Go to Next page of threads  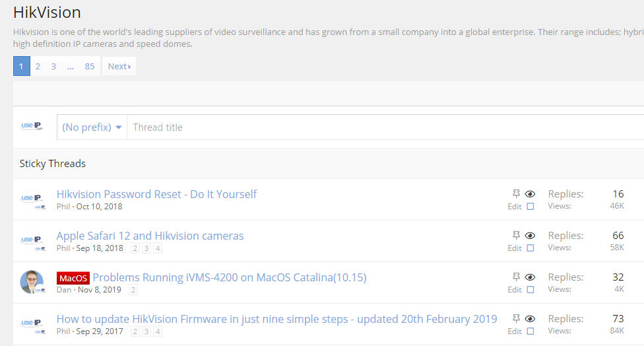pos(119,66)
